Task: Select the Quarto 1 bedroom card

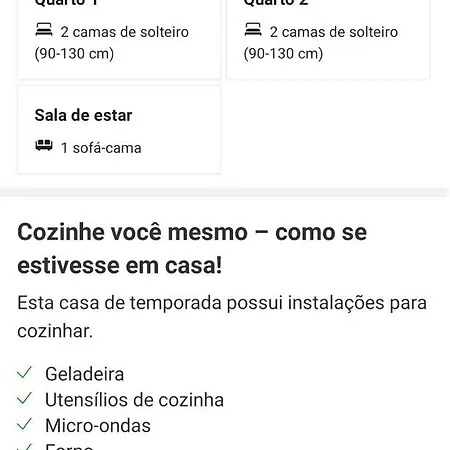Action: (119, 39)
